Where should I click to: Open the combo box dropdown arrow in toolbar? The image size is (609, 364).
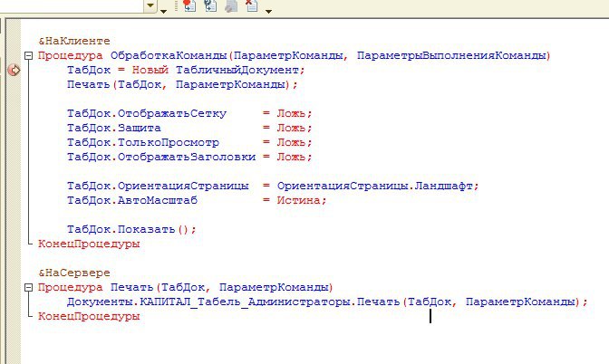point(150,6)
